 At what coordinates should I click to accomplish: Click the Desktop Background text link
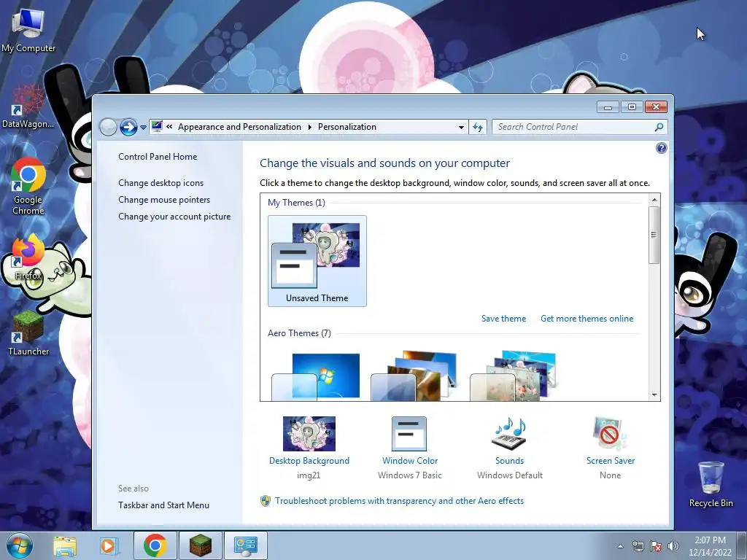coord(309,461)
